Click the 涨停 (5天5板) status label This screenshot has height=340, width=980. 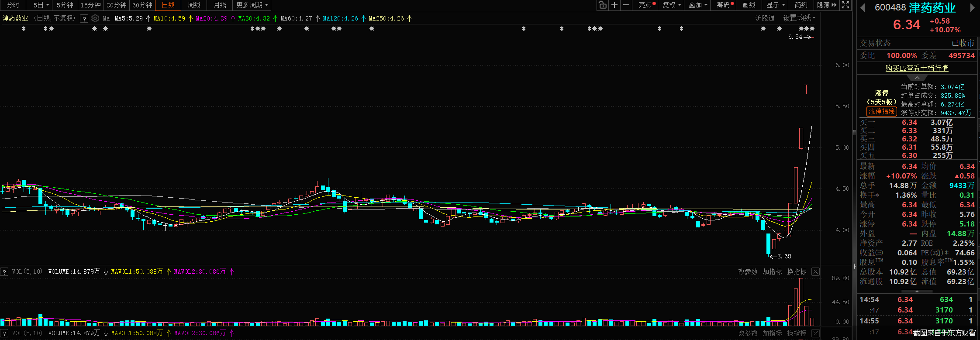pyautogui.click(x=882, y=97)
